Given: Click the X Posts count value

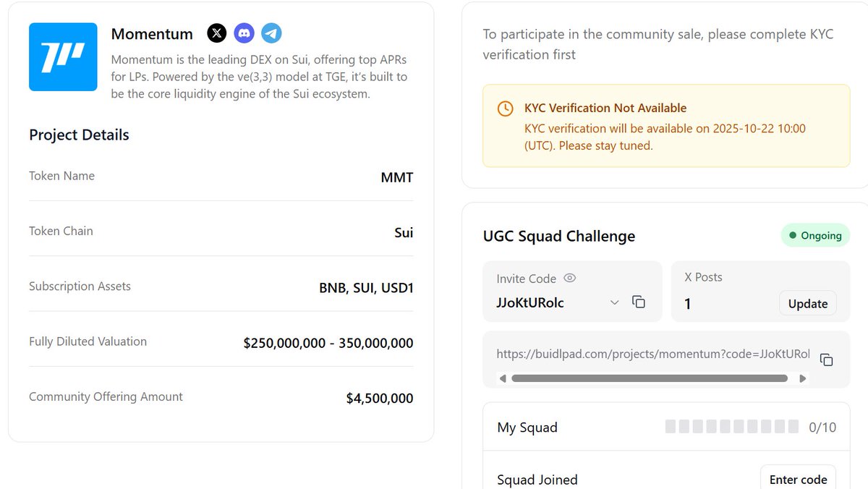Looking at the screenshot, I should click(688, 304).
